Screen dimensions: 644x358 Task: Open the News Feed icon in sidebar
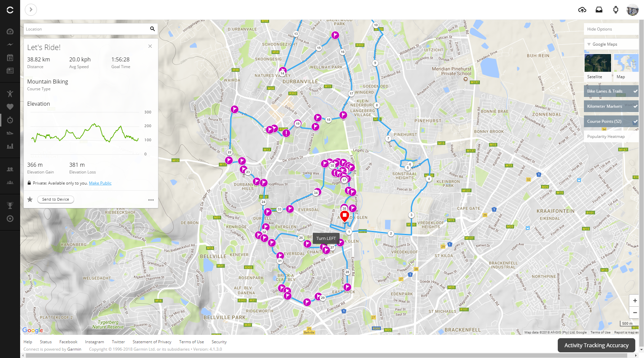coord(10,70)
